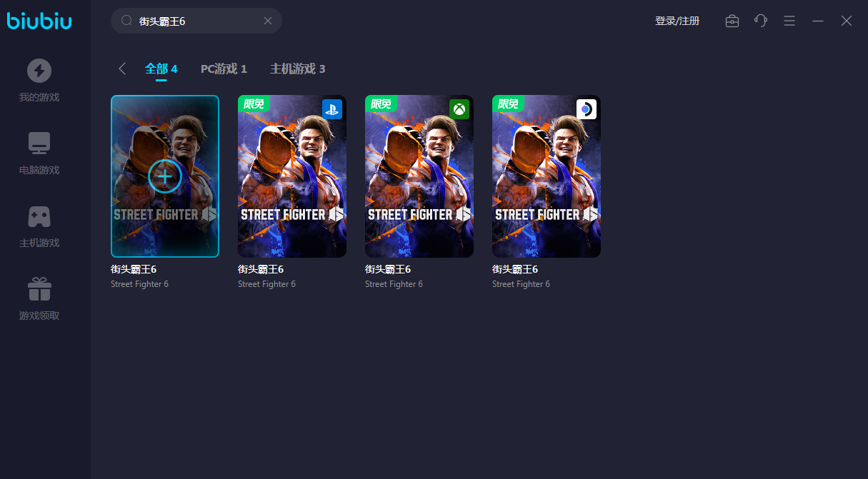
Task: Click 街头霸王6 title under PlayStation card
Action: tap(261, 269)
